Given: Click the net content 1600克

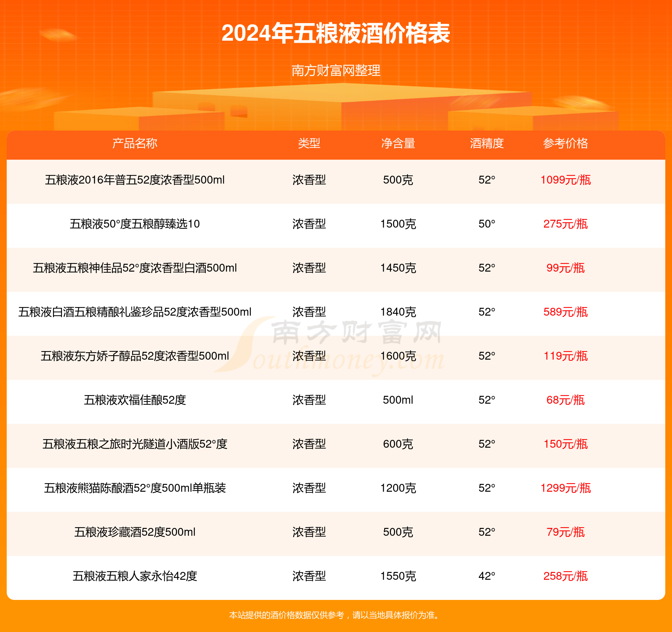Looking at the screenshot, I should coord(398,356).
